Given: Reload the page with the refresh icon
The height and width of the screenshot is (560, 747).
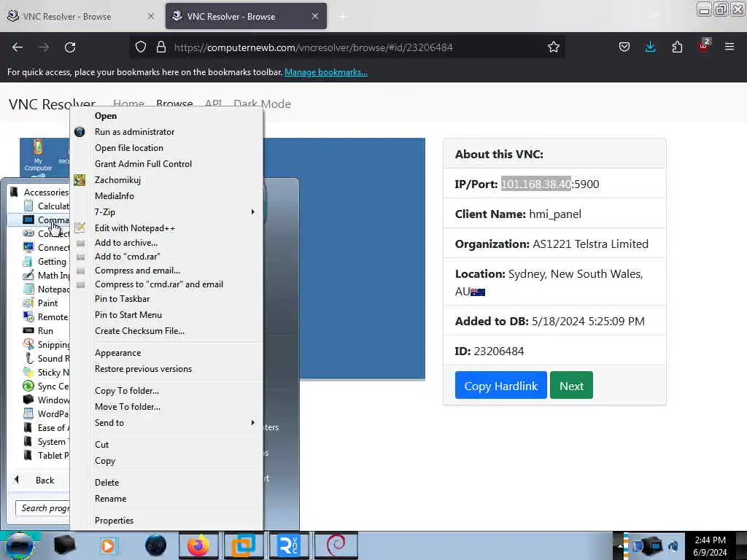Looking at the screenshot, I should tap(70, 47).
